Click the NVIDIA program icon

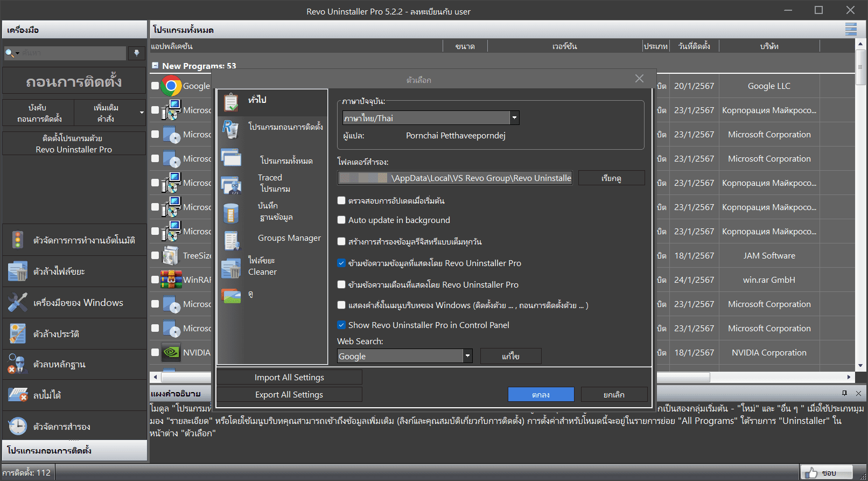171,352
